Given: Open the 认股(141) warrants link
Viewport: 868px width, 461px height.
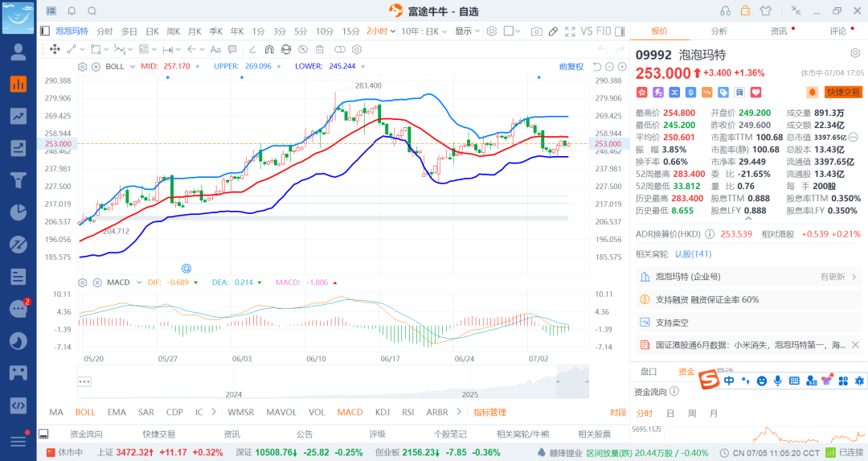Looking at the screenshot, I should (693, 253).
